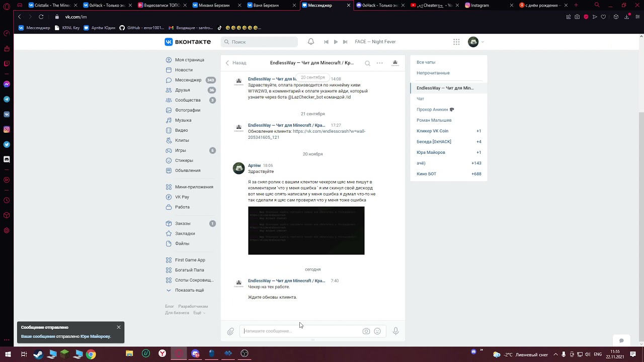Open Instagram in the Opera sidebar
This screenshot has width=644, height=362.
point(7,129)
